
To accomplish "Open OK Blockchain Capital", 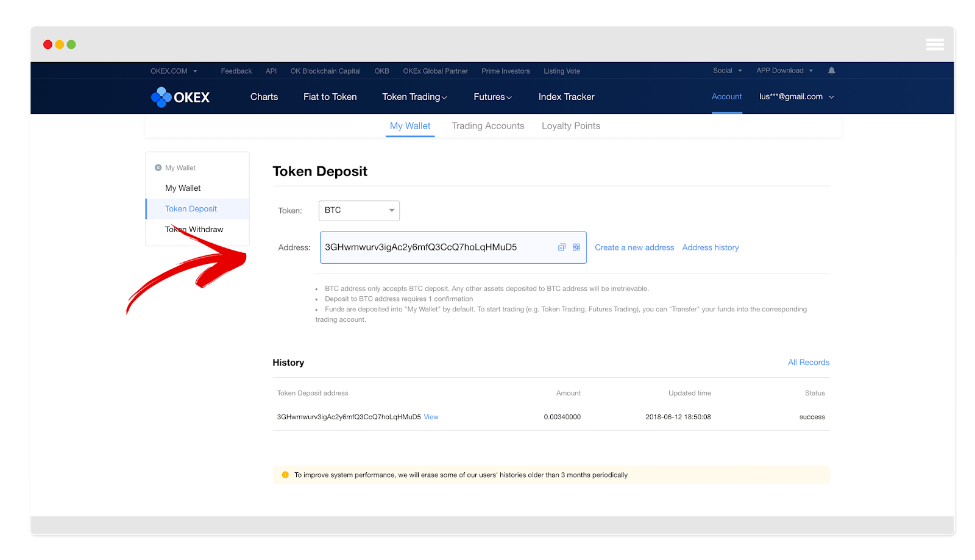I will 325,71.
